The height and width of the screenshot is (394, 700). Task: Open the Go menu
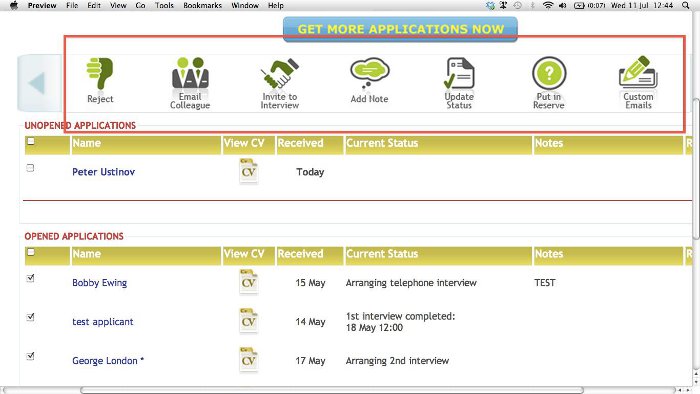pyautogui.click(x=141, y=5)
